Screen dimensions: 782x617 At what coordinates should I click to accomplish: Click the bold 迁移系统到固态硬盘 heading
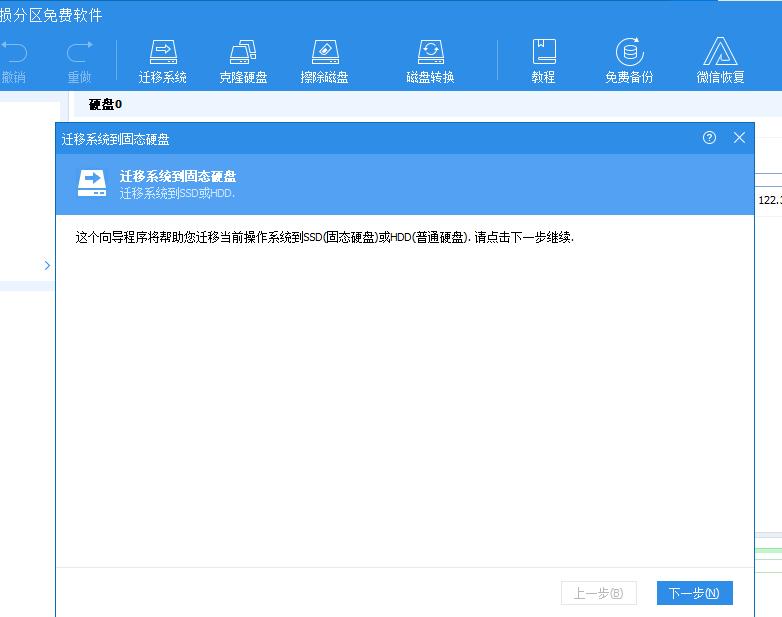tap(178, 176)
